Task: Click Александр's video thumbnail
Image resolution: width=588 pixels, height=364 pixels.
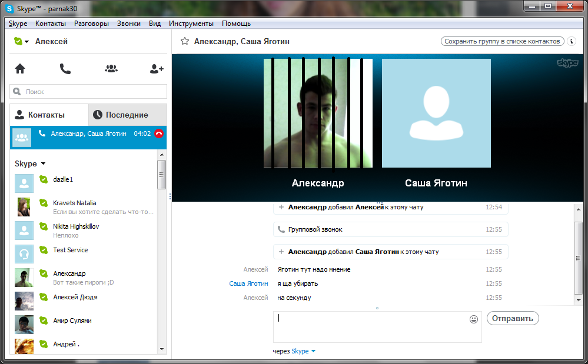Action: (x=318, y=113)
